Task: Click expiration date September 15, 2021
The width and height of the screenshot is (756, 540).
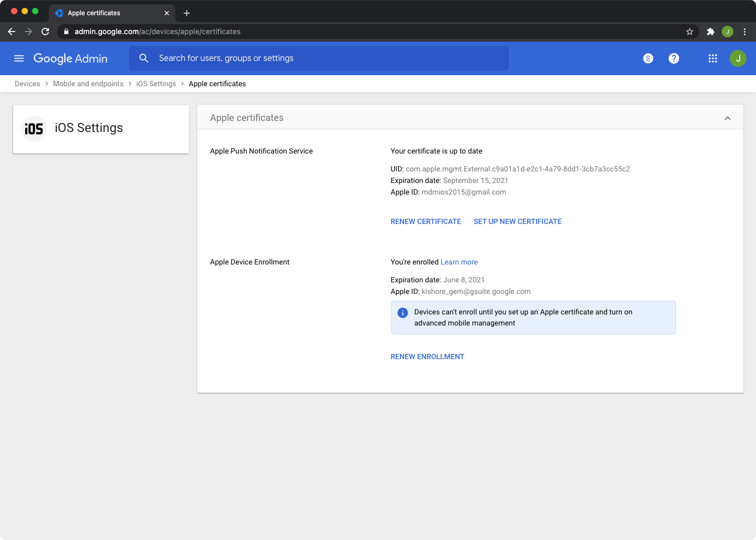Action: [476, 180]
